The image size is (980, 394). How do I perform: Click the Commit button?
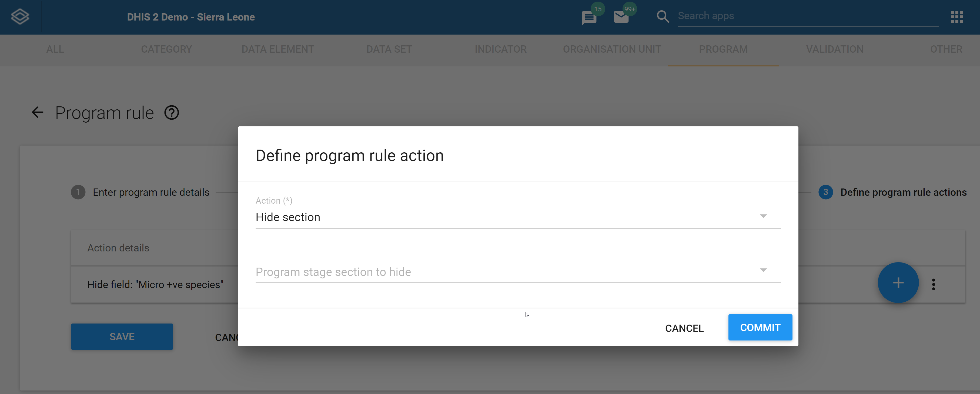click(760, 328)
